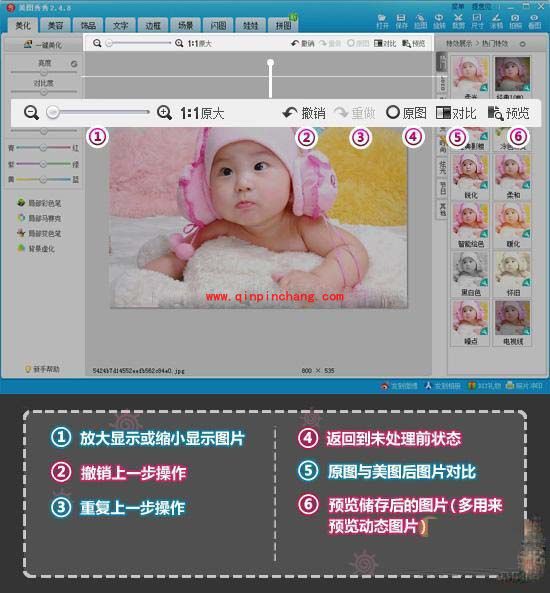Image resolution: width=550 pixels, height=593 pixels.
Task: Open the 场景 tab
Action: pyautogui.click(x=186, y=25)
